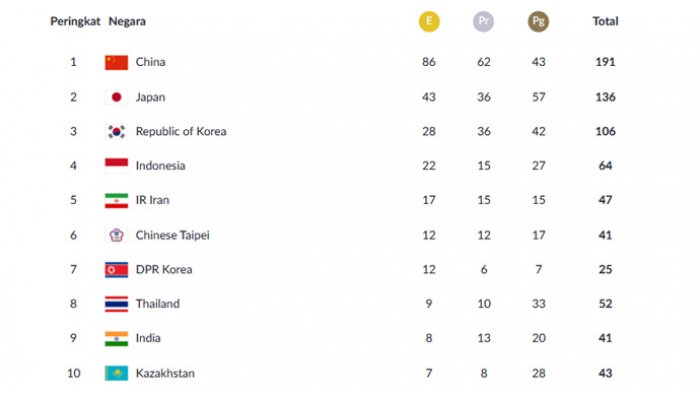Click the Japan flag icon
Image resolution: width=700 pixels, height=393 pixels.
tap(117, 97)
